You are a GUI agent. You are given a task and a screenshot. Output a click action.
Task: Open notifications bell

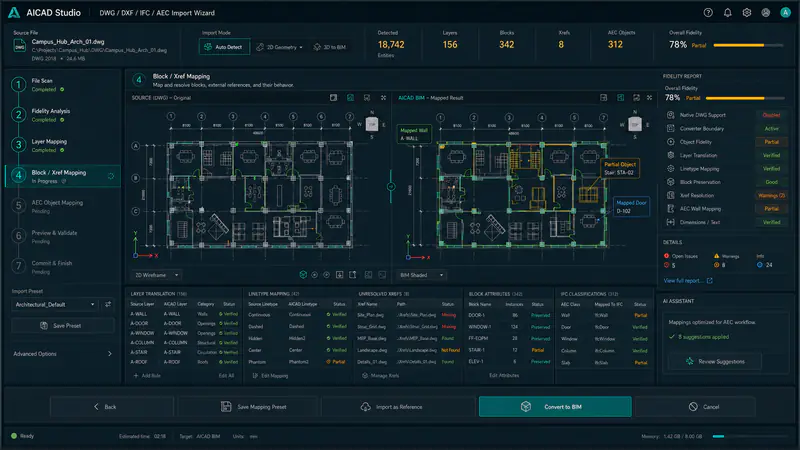tap(728, 13)
